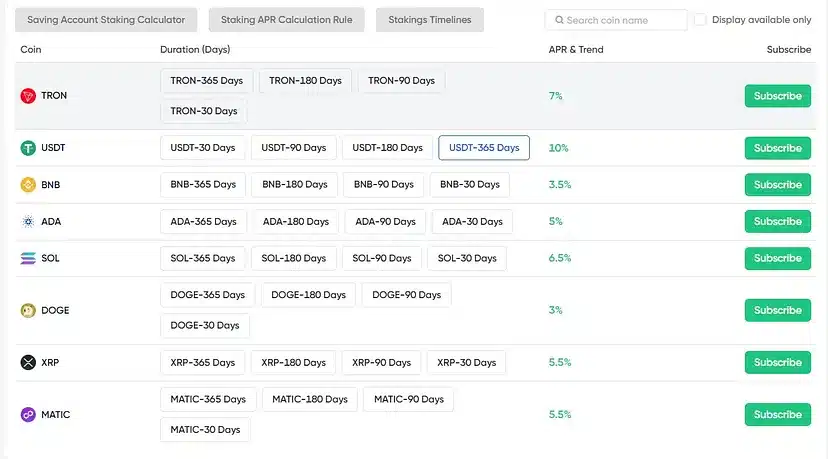Choose MATIC-30 Days duration
The width and height of the screenshot is (828, 459).
205,430
